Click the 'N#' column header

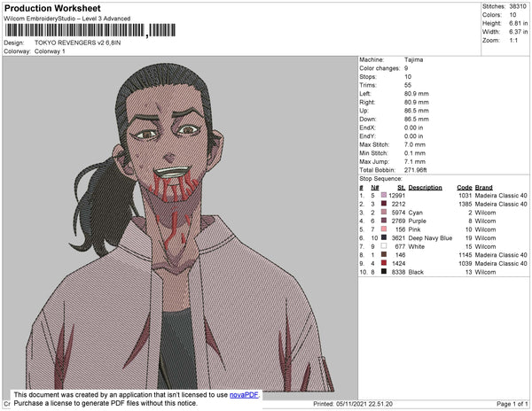click(374, 188)
